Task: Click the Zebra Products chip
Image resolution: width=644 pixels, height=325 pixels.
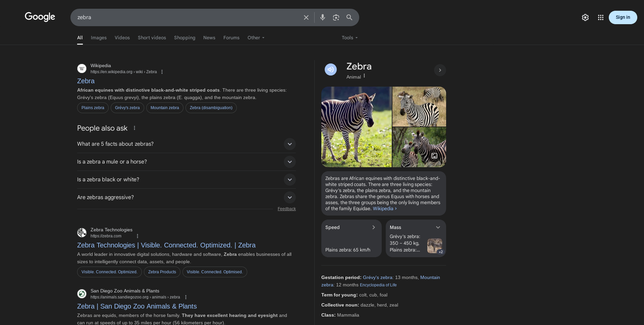Action: (162, 272)
